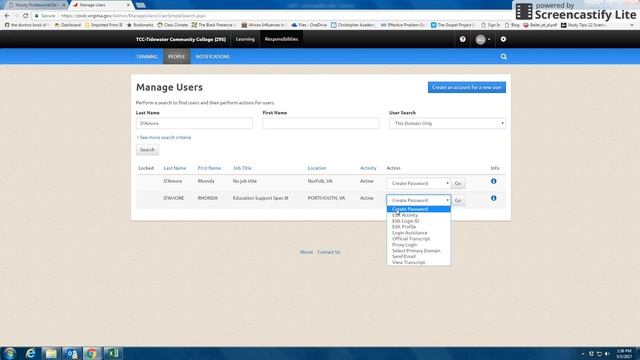Sort by Job Title column header
640x360 pixels.
click(242, 168)
